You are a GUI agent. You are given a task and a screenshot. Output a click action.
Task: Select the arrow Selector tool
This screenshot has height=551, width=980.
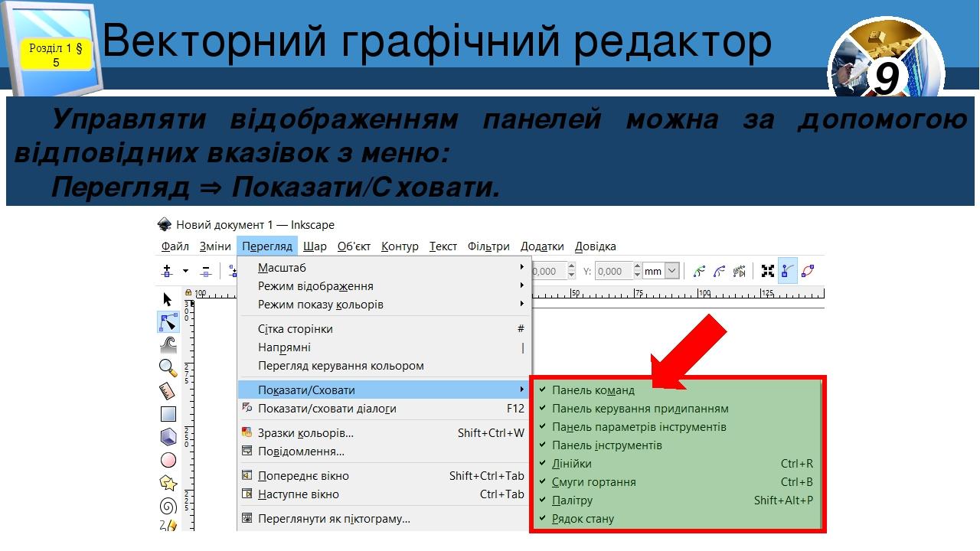168,299
